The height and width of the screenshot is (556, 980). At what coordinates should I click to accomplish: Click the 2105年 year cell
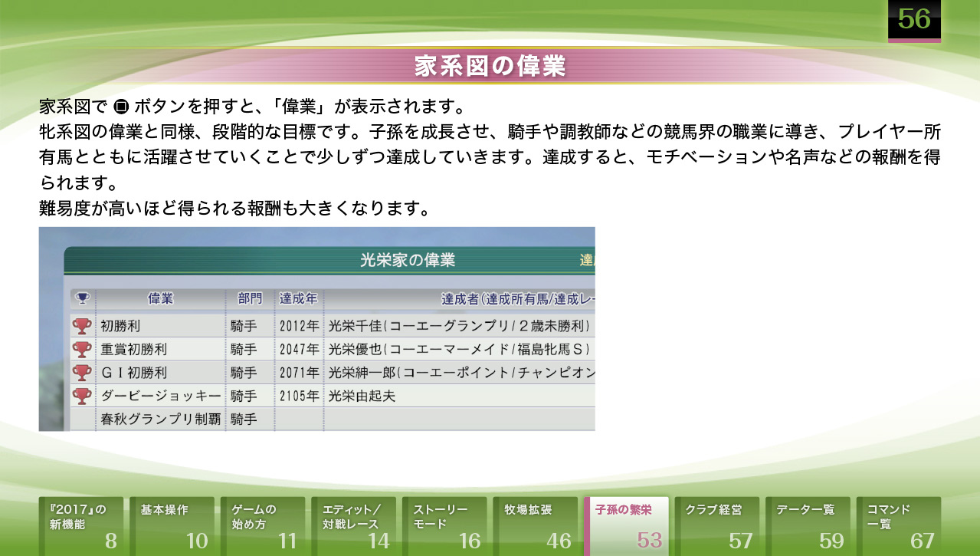click(x=299, y=396)
